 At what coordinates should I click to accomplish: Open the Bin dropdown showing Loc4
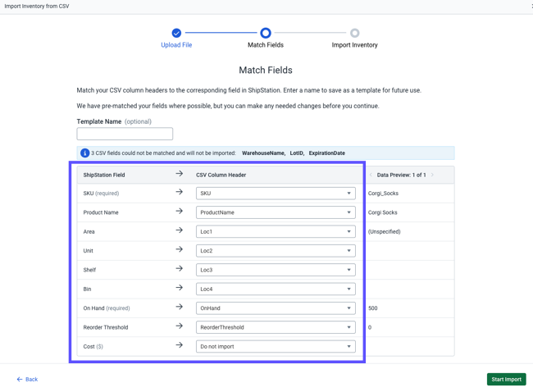click(276, 289)
